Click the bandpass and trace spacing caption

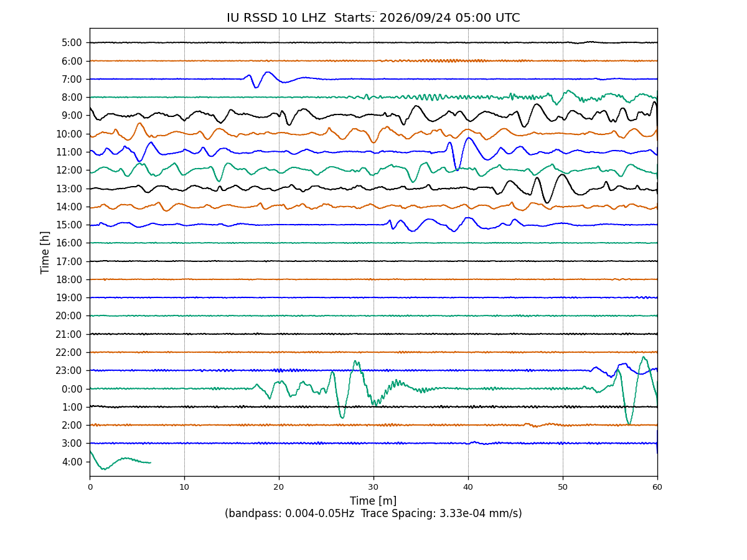click(x=373, y=514)
